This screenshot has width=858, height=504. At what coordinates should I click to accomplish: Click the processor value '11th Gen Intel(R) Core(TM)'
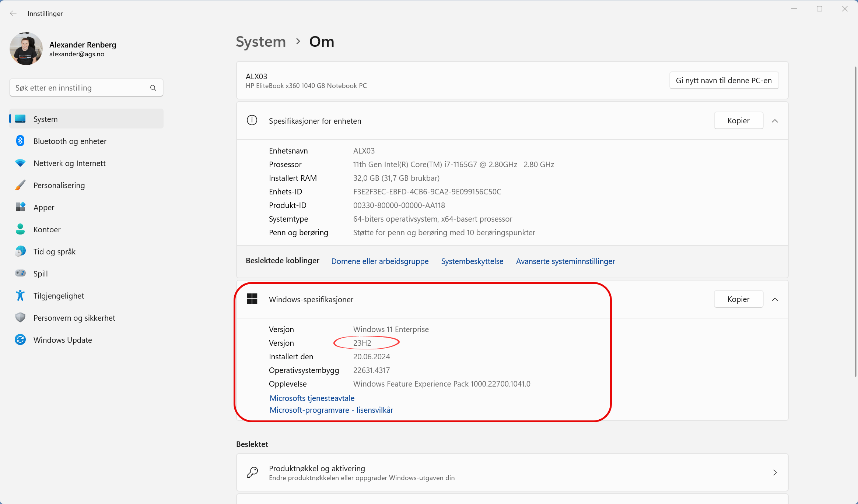[x=453, y=164]
